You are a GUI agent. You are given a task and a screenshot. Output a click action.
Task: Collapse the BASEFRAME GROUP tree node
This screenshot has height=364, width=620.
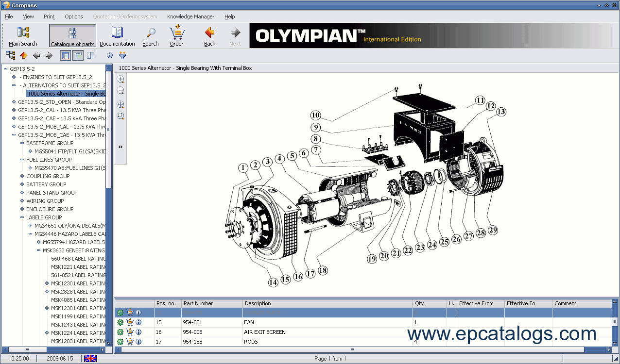pyautogui.click(x=22, y=143)
